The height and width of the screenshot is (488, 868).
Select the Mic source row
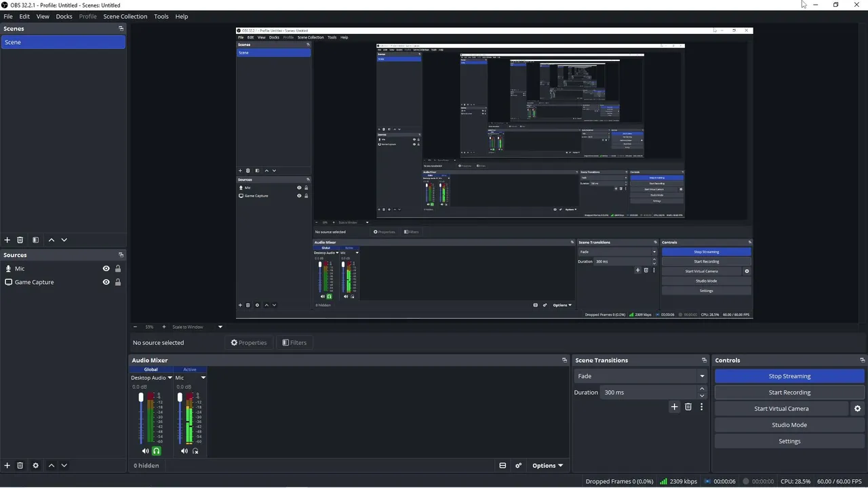coord(63,268)
